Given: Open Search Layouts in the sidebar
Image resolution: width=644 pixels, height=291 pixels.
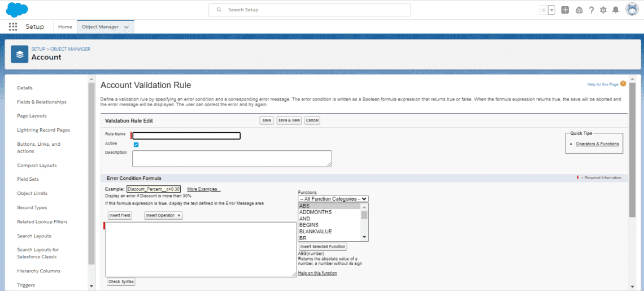Looking at the screenshot, I should pyautogui.click(x=34, y=236).
